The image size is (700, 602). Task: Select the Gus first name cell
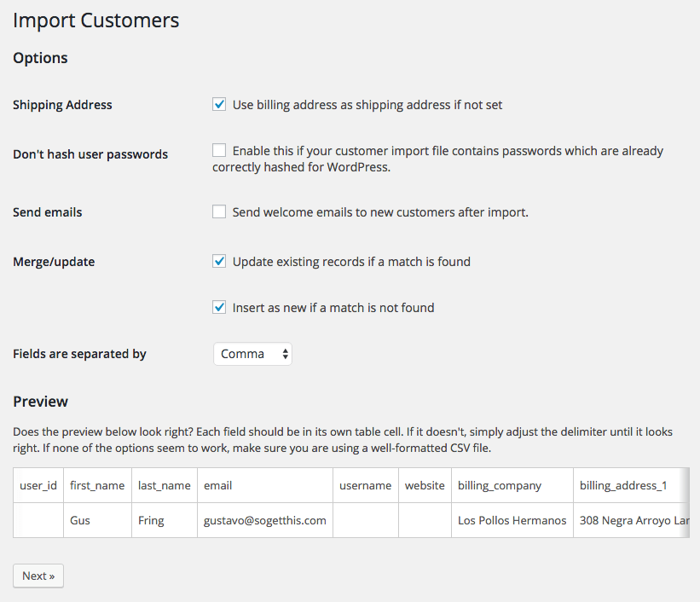pos(97,520)
